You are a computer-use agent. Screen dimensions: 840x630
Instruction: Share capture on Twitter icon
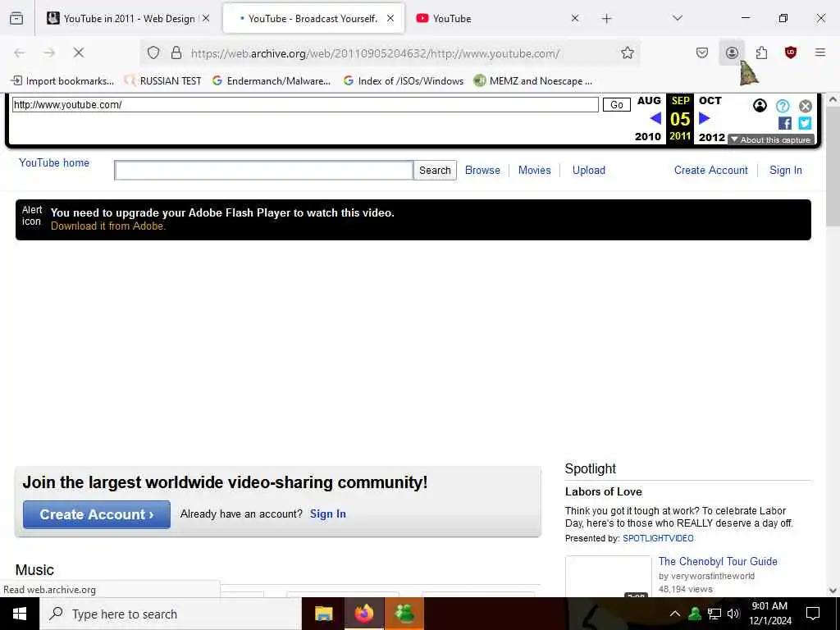805,123
